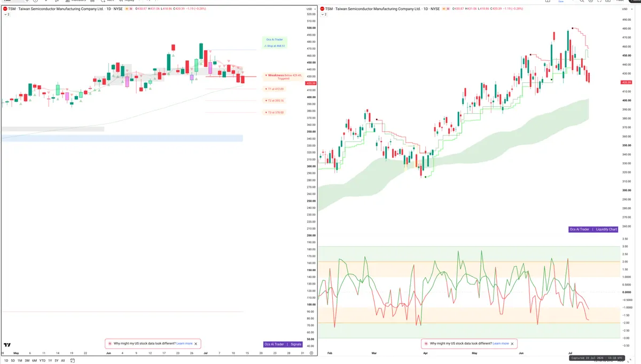Select the All time range

tap(63, 361)
